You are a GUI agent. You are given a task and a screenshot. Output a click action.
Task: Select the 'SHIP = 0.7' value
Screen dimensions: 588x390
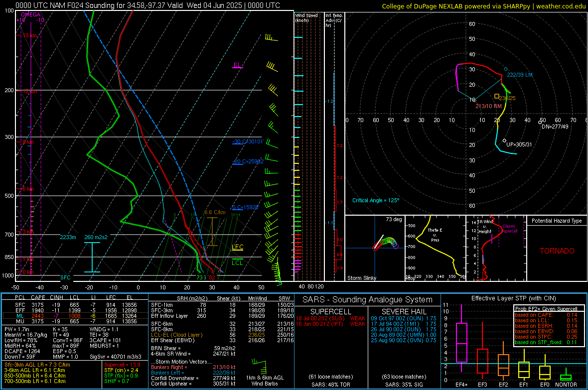117,381
